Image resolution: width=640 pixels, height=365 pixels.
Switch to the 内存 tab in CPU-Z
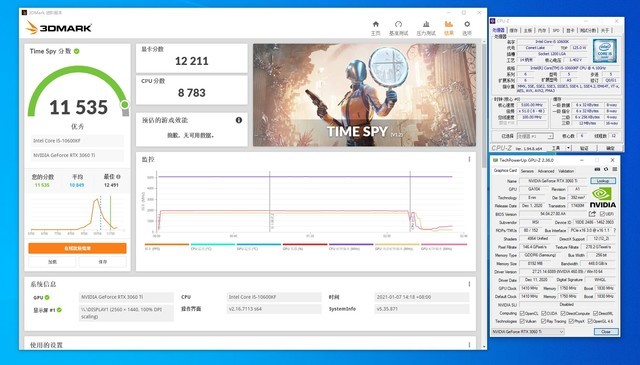pos(542,30)
